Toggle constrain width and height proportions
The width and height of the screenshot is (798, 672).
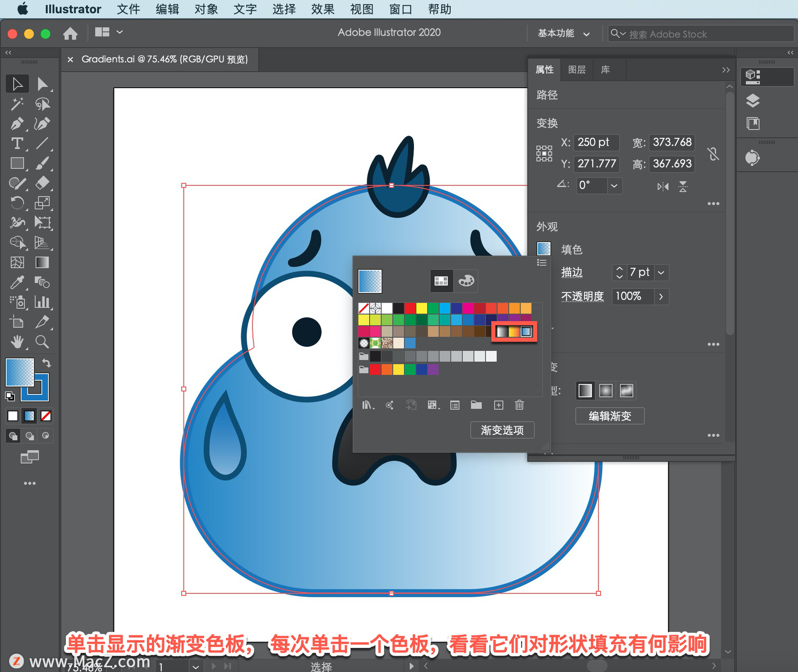(x=713, y=153)
